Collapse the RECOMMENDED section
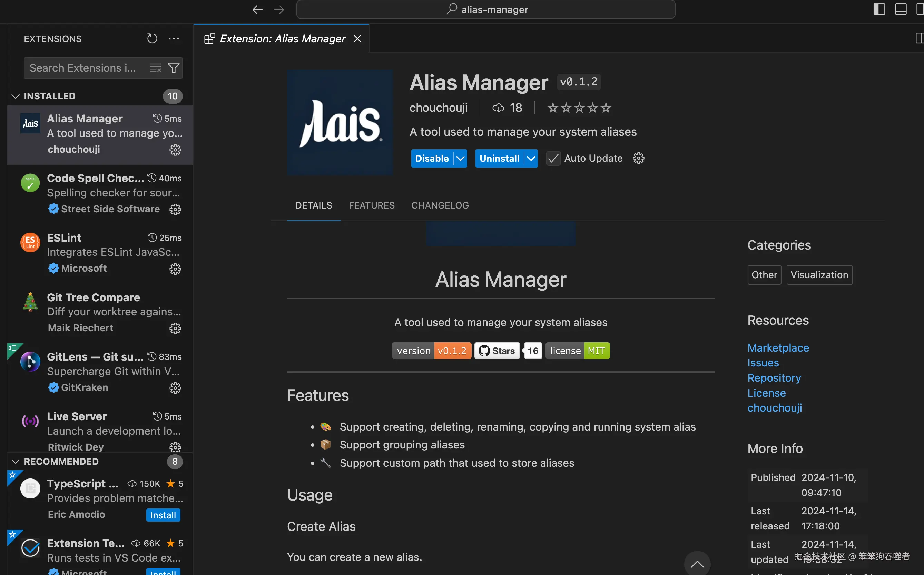The height and width of the screenshot is (575, 924). pos(16,461)
